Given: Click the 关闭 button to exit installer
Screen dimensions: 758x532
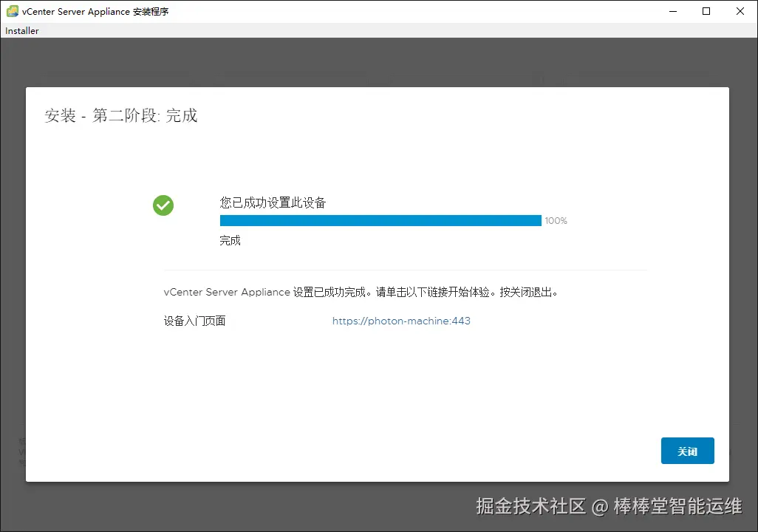Looking at the screenshot, I should (x=687, y=451).
